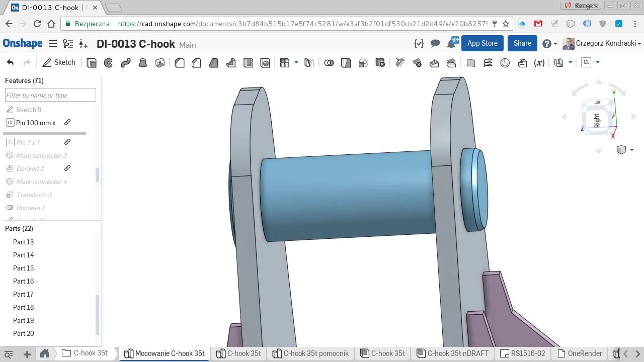Image resolution: width=644 pixels, height=362 pixels.
Task: Select the Draft tool
Action: coord(214,63)
